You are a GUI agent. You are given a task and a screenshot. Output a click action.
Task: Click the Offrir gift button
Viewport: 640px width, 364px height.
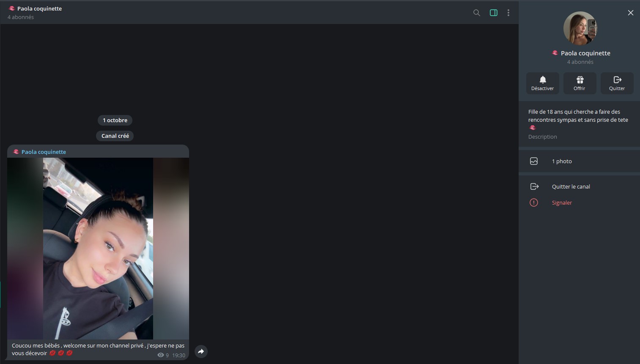pos(580,83)
